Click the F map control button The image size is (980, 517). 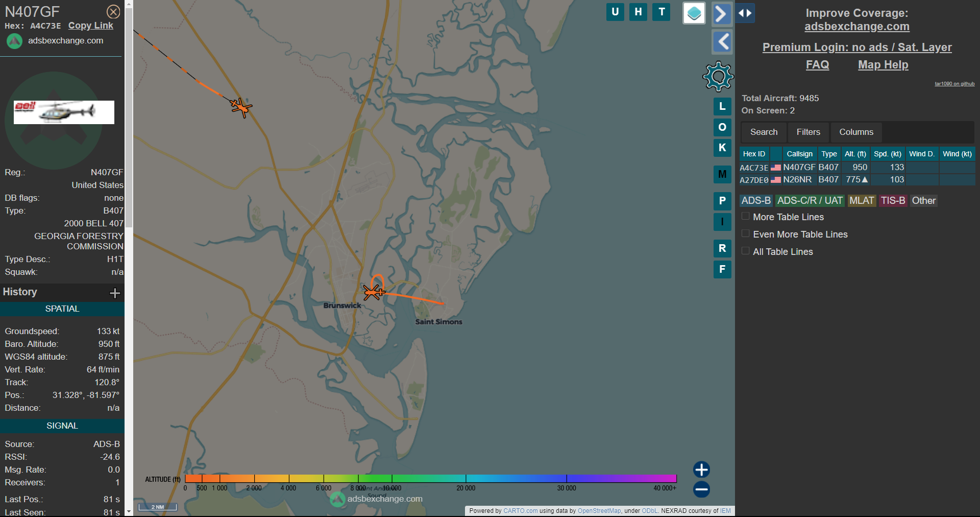[x=722, y=269]
